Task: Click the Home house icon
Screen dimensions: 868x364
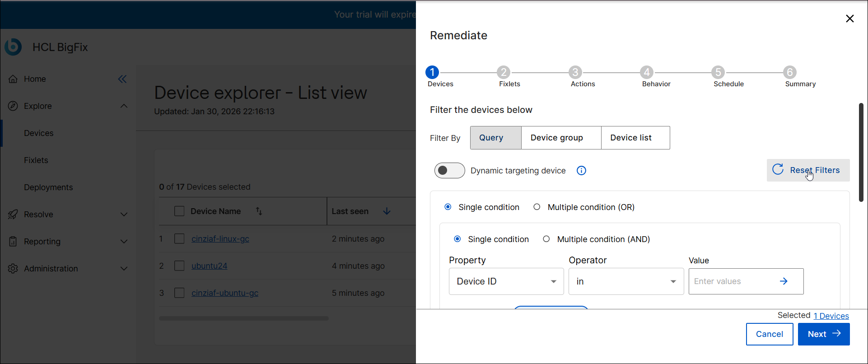Action: pos(13,79)
